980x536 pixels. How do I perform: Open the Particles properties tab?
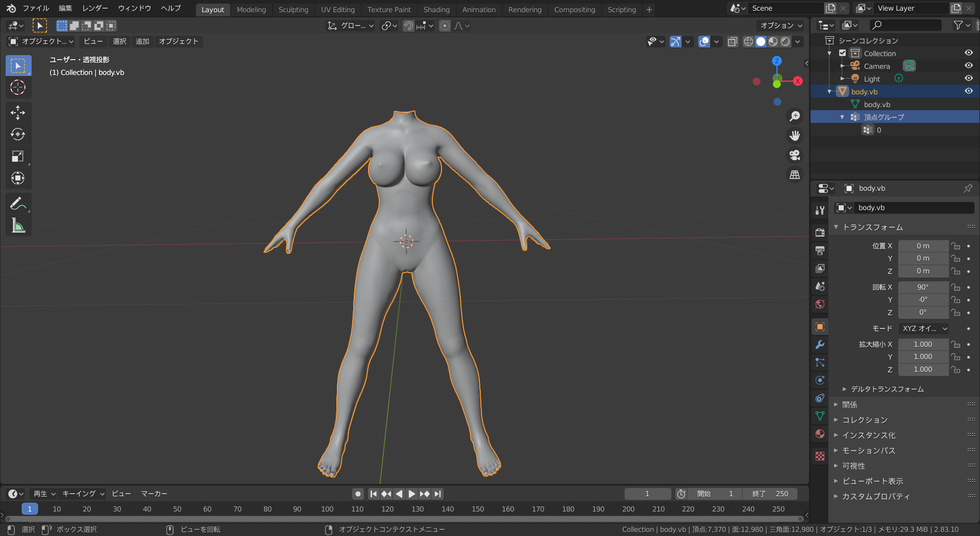coord(820,363)
